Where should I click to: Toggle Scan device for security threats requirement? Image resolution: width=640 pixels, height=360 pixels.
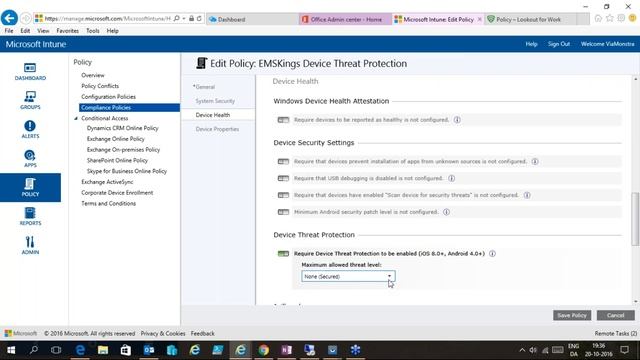(x=283, y=195)
